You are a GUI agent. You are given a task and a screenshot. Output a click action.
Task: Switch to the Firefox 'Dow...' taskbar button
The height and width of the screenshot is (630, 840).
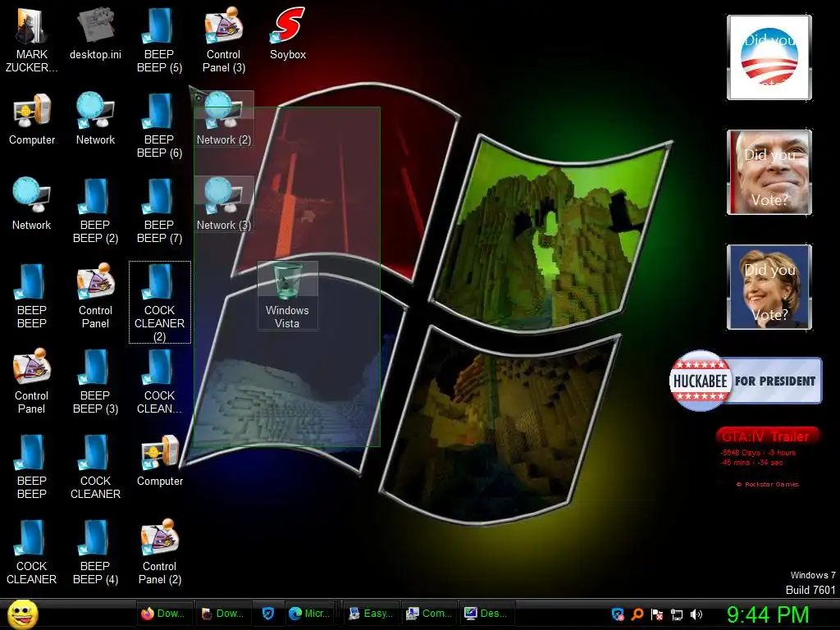[163, 614]
